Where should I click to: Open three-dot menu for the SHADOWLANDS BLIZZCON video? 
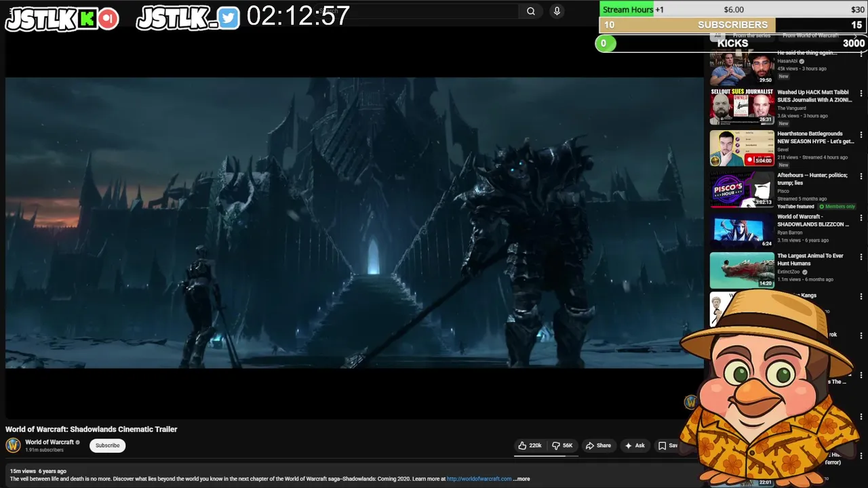861,218
